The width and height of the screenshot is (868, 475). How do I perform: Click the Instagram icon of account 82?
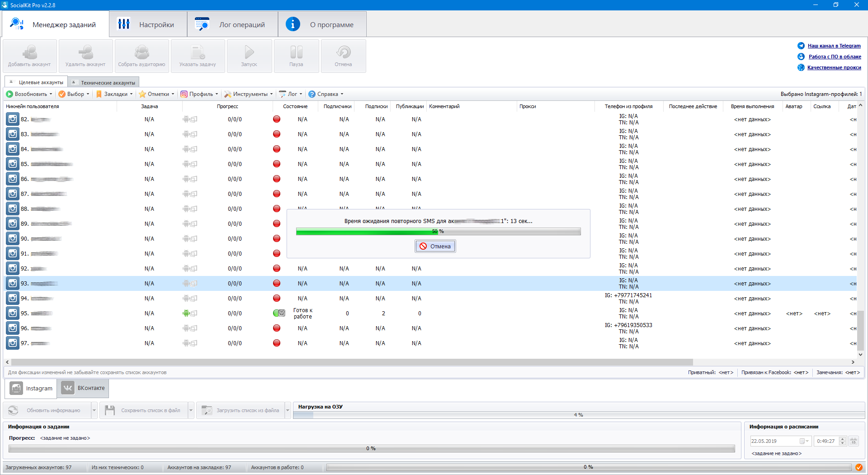pyautogui.click(x=13, y=119)
